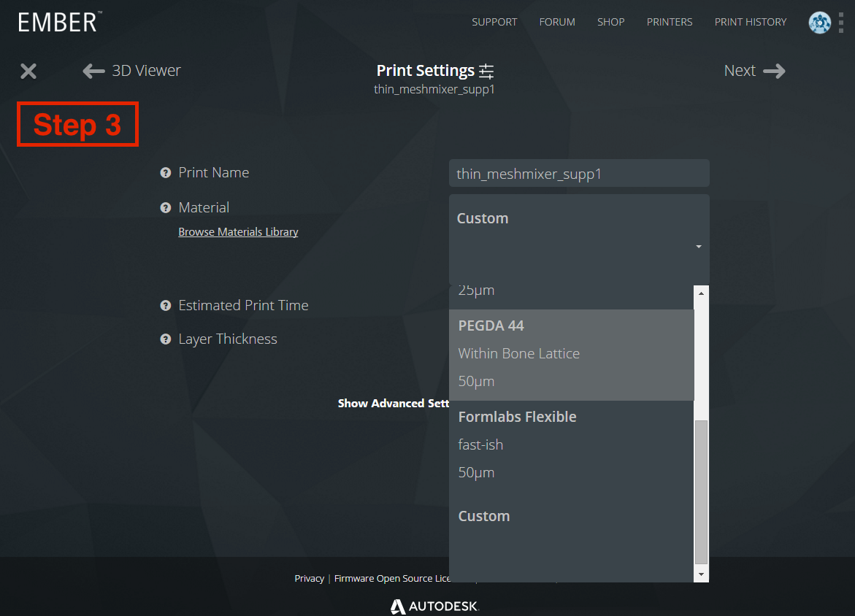Select the Custom option in the list

point(572,537)
